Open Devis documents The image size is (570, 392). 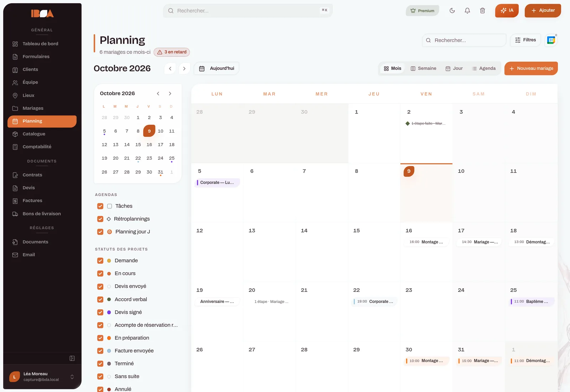42,188
